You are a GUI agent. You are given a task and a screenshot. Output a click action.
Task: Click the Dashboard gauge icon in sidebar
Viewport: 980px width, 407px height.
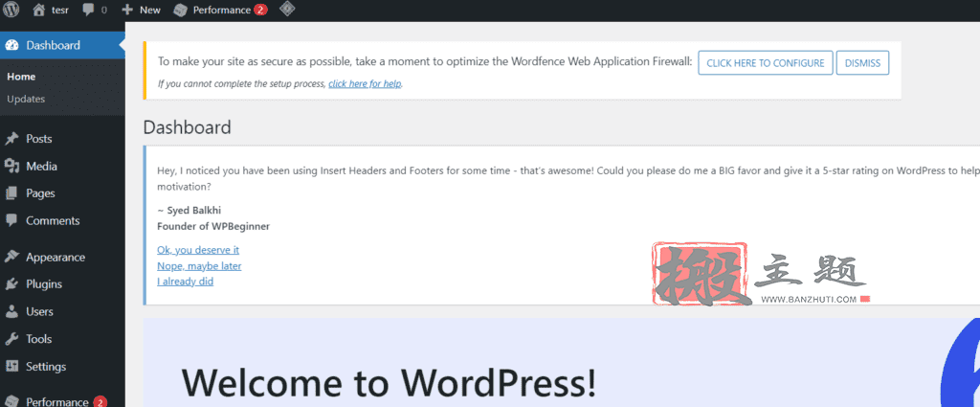tap(11, 45)
